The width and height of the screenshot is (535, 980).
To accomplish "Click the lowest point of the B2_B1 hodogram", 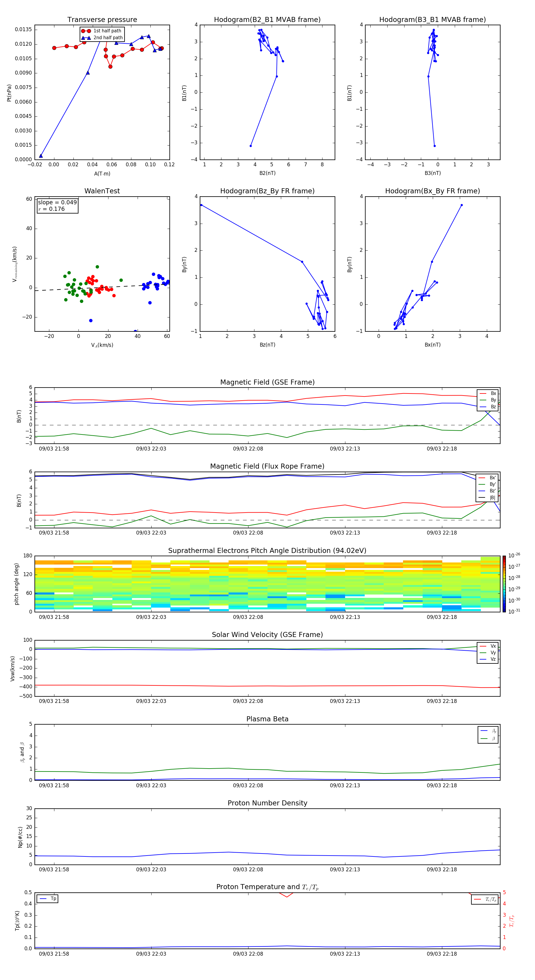I will pyautogui.click(x=251, y=146).
